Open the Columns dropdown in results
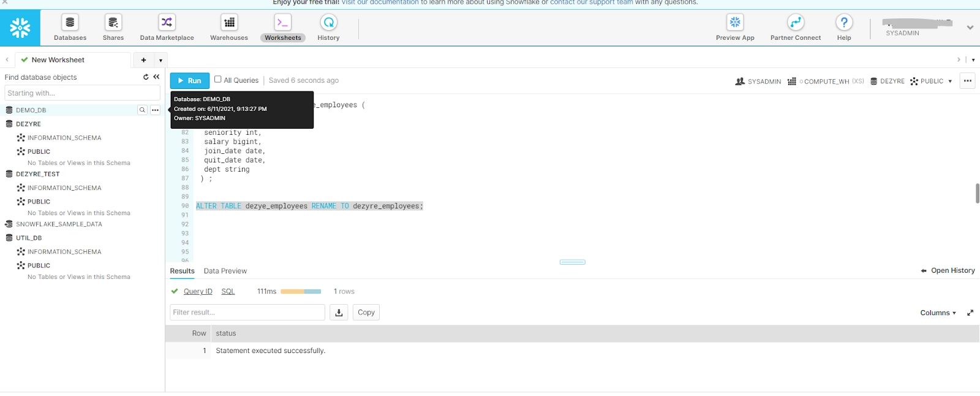This screenshot has height=396, width=980. (x=938, y=313)
